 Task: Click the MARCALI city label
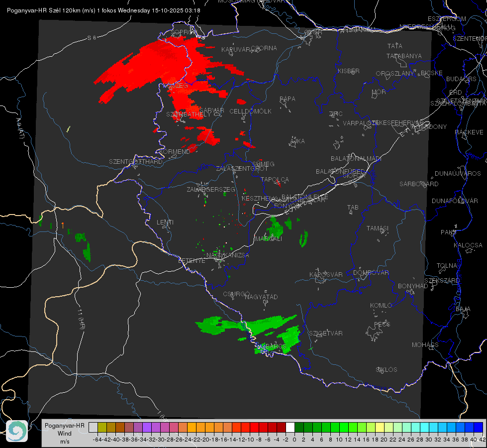[x=269, y=239]
